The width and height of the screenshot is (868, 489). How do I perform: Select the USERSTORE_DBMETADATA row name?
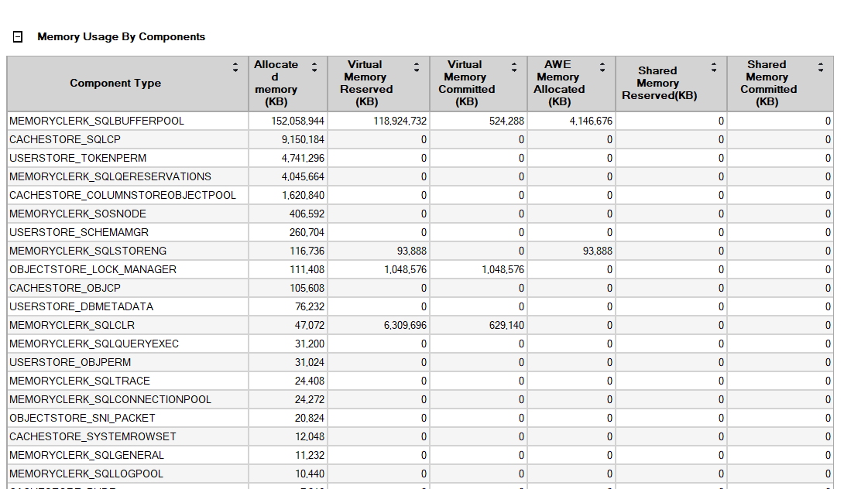pos(81,306)
